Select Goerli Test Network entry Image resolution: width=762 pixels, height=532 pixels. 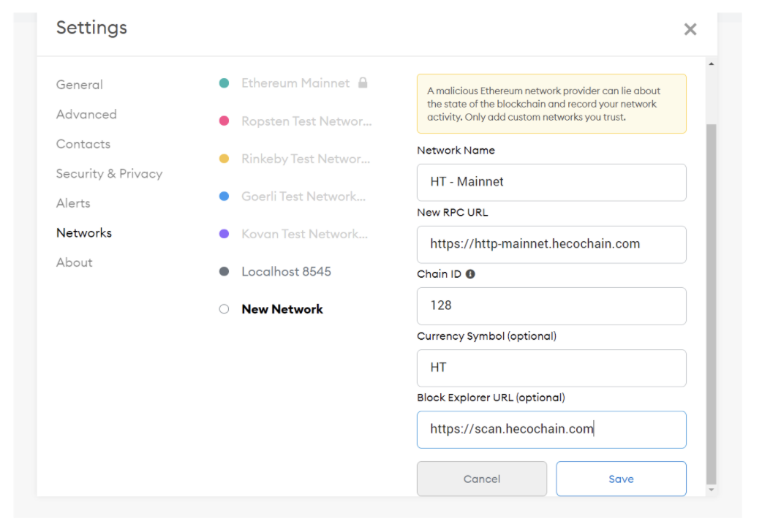coord(303,197)
